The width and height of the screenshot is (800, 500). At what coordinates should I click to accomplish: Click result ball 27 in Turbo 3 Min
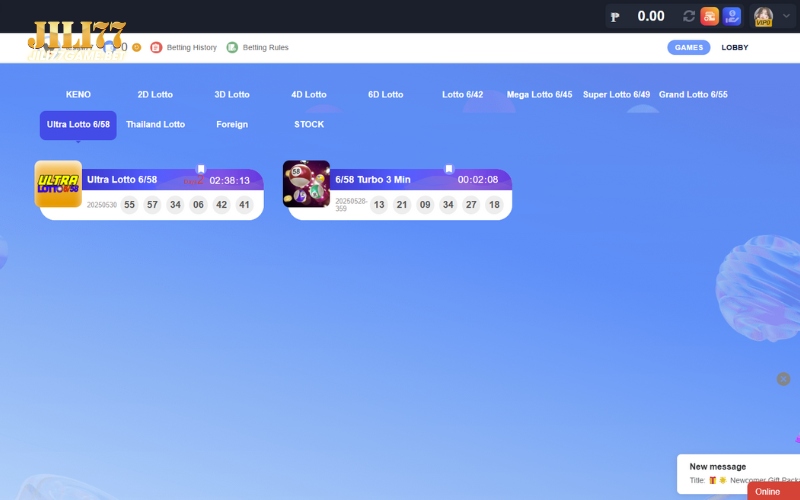click(x=471, y=205)
